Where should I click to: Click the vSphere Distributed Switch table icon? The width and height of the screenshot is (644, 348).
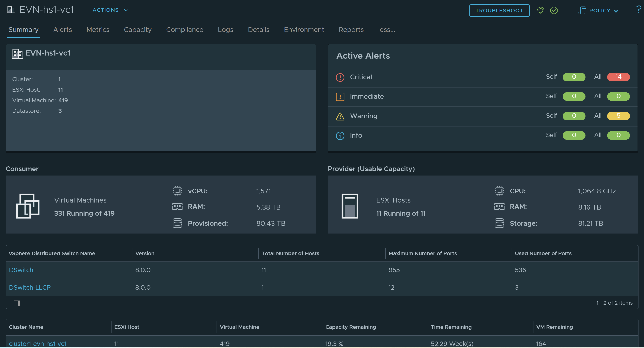click(x=16, y=303)
